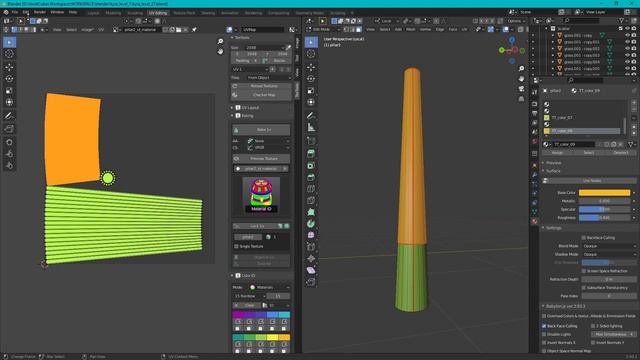Select the Cursor tool in the 3D viewport toolbar

[311, 54]
